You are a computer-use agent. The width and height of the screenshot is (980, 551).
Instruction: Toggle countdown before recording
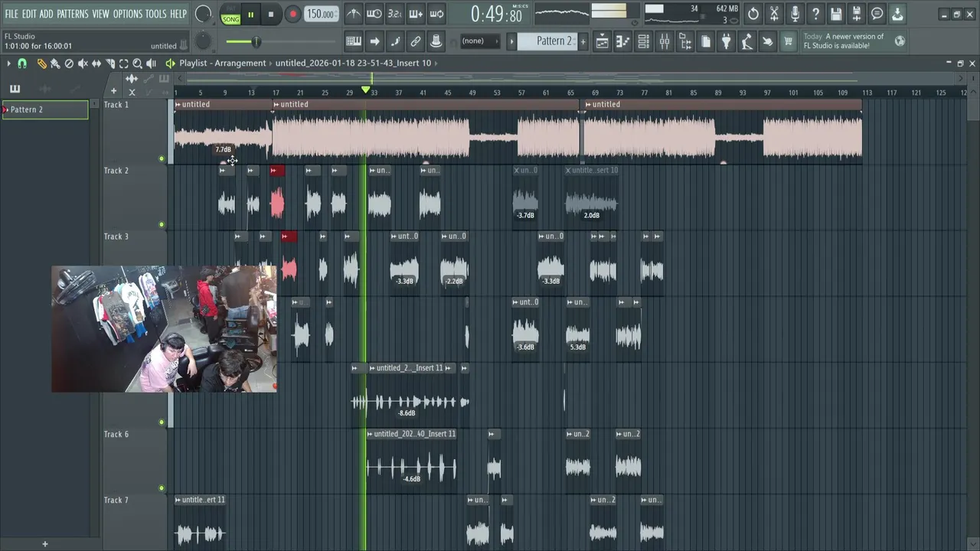395,14
